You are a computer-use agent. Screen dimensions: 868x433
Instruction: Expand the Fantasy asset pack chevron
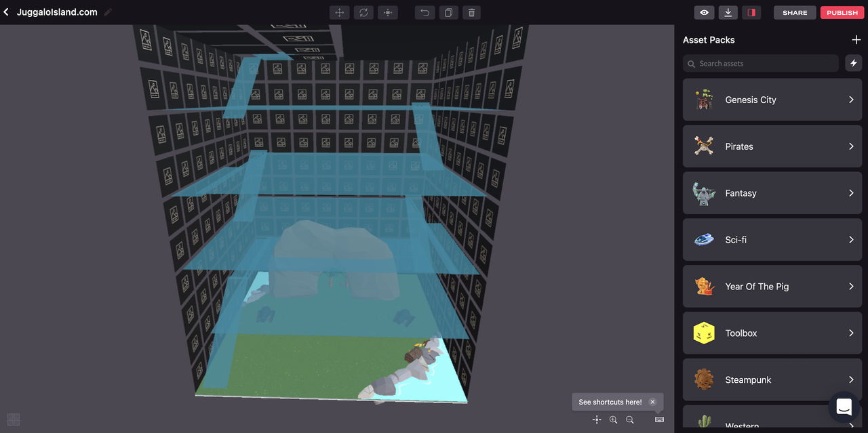point(851,193)
